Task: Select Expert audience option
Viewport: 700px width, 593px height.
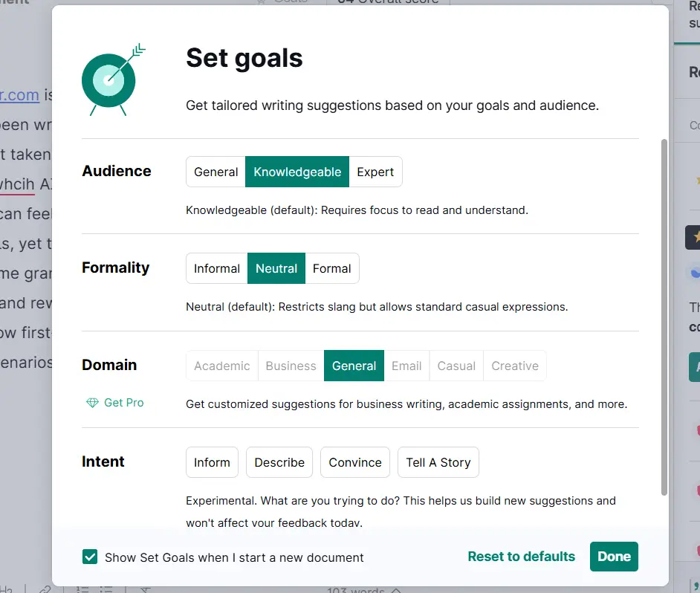Action: (375, 172)
